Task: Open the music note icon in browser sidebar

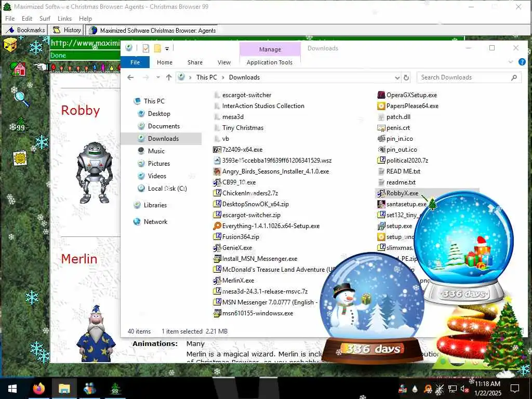Action: coord(10,45)
